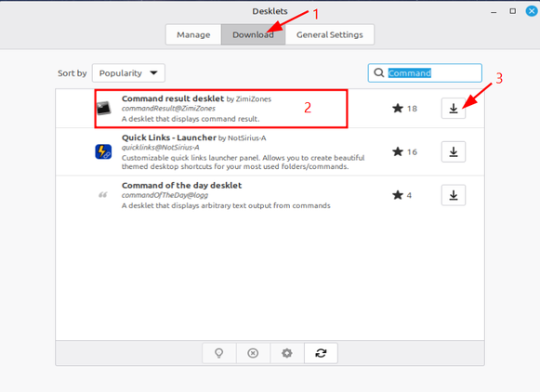Click 'displays arbitrary text output from commands' description
Image resolution: width=540 pixels, height=392 pixels.
tap(226, 206)
